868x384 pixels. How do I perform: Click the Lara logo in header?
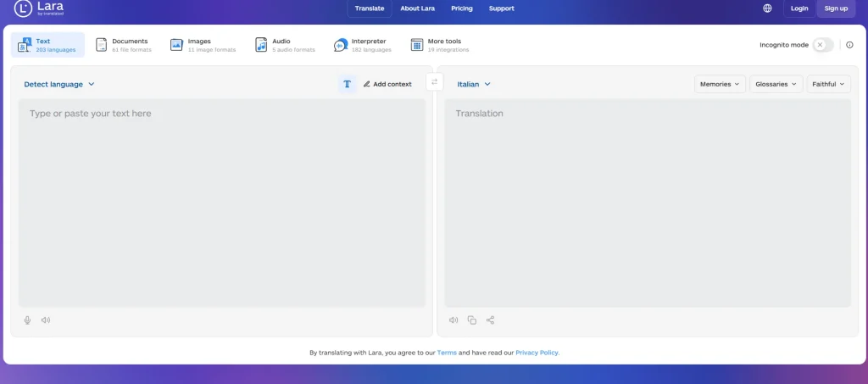click(39, 8)
